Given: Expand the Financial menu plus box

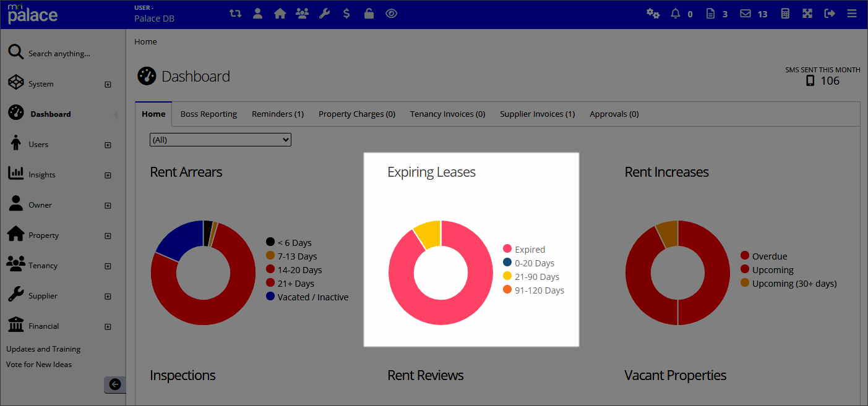Looking at the screenshot, I should click(x=108, y=327).
